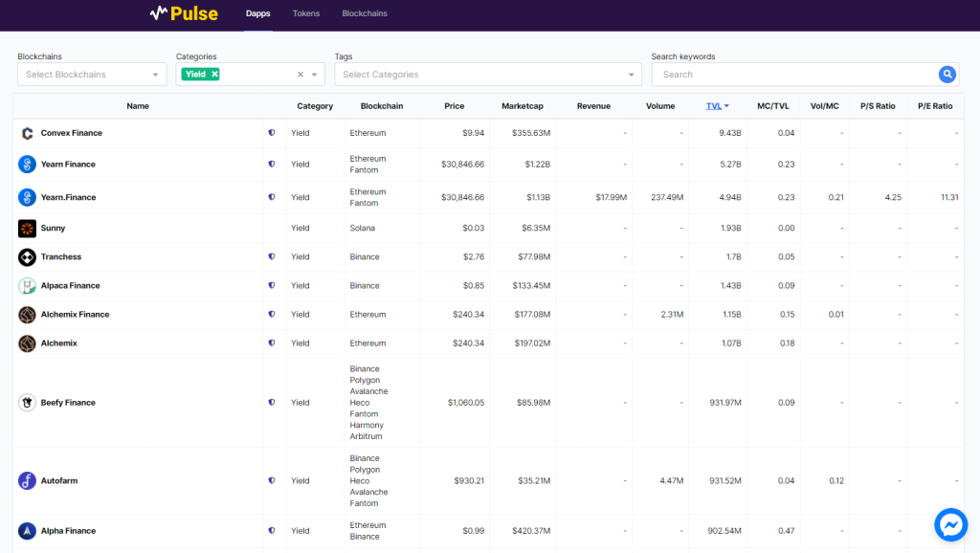This screenshot has height=553, width=980.
Task: Click the P/S Ratio column header
Action: (878, 106)
